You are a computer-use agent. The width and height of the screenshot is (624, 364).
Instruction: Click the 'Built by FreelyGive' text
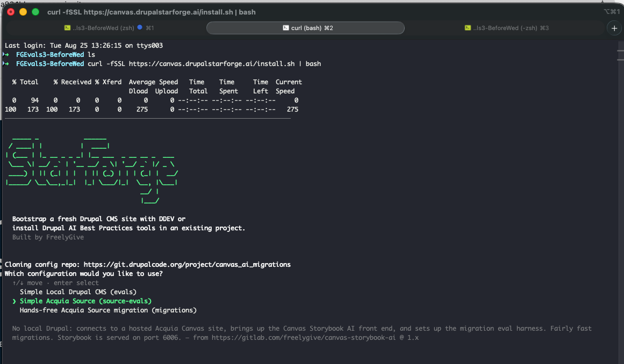48,237
